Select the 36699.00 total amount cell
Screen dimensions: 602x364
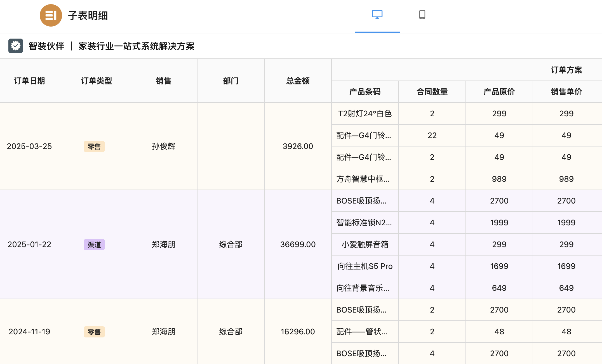tap(298, 245)
